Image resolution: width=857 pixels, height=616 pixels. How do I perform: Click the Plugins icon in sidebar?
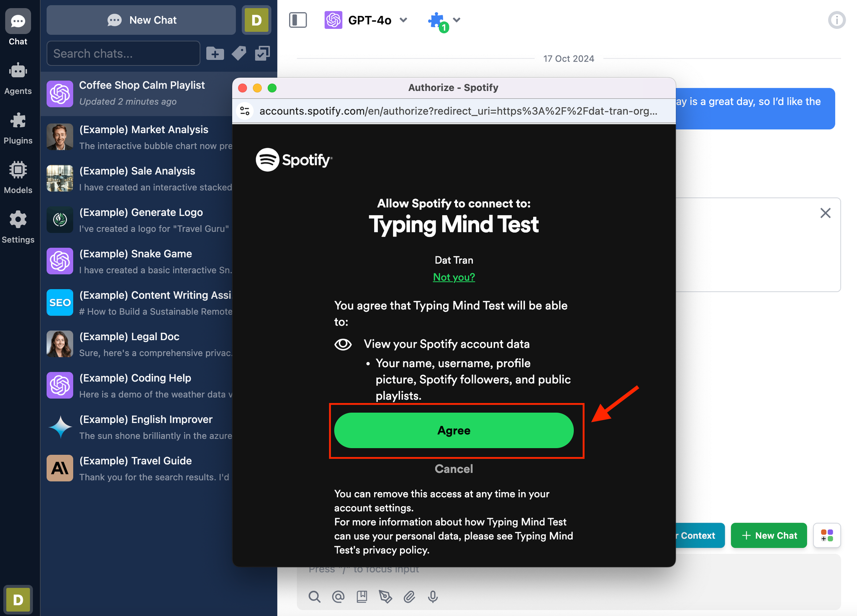point(18,121)
